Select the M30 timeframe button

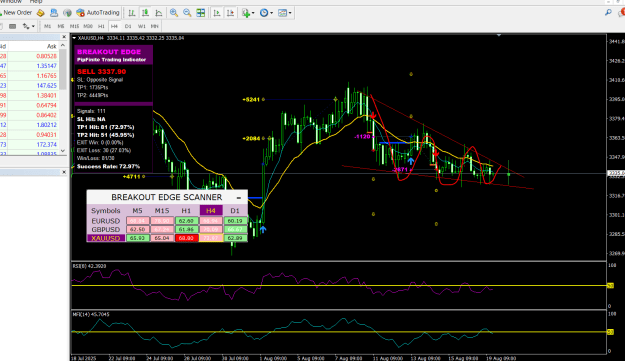pyautogui.click(x=88, y=26)
